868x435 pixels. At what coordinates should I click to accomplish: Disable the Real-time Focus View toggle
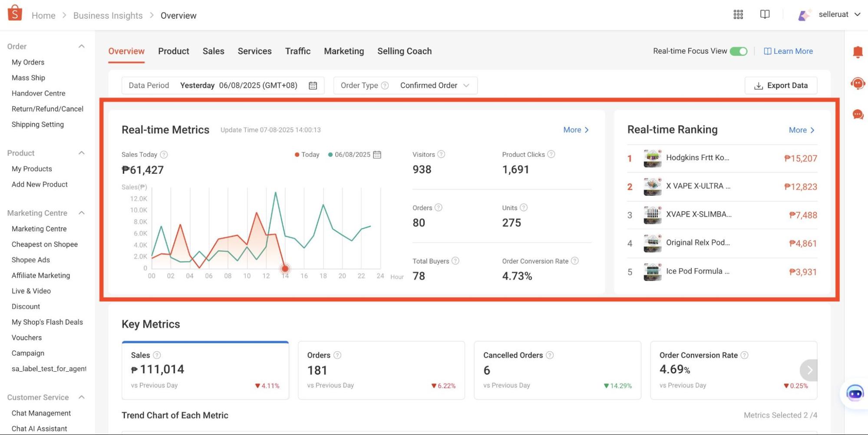739,51
